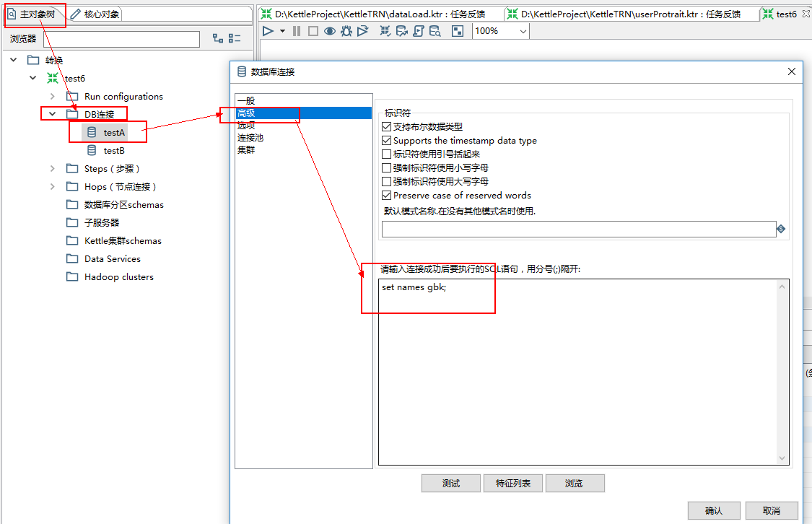Enable 标识符使用引号括起来 checkbox
The height and width of the screenshot is (524, 812).
pos(386,154)
